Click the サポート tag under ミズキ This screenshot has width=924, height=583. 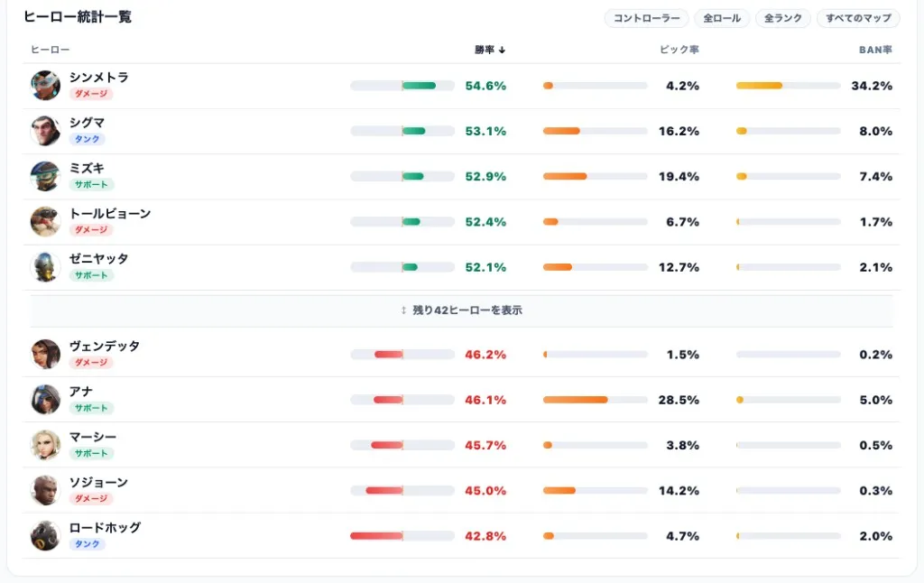pyautogui.click(x=91, y=184)
